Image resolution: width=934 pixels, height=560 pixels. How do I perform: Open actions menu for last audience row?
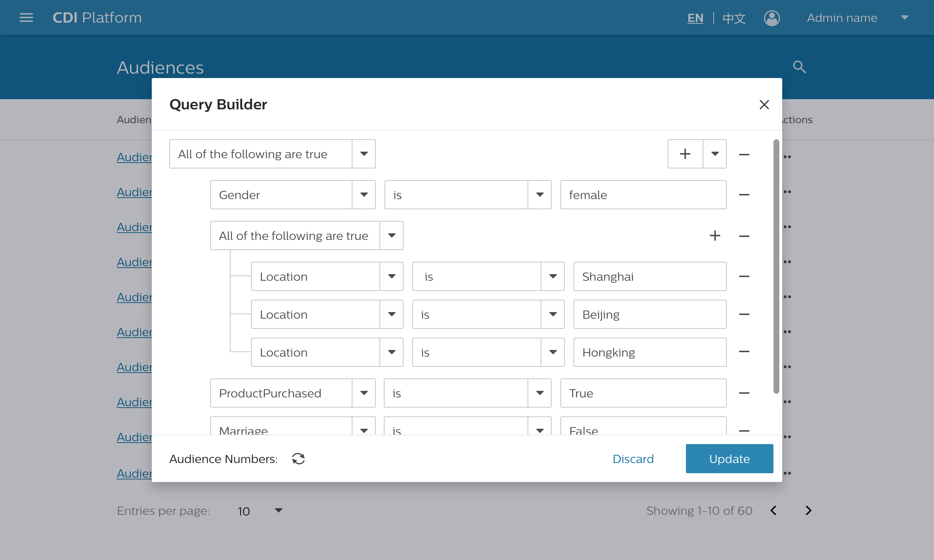pos(787,473)
